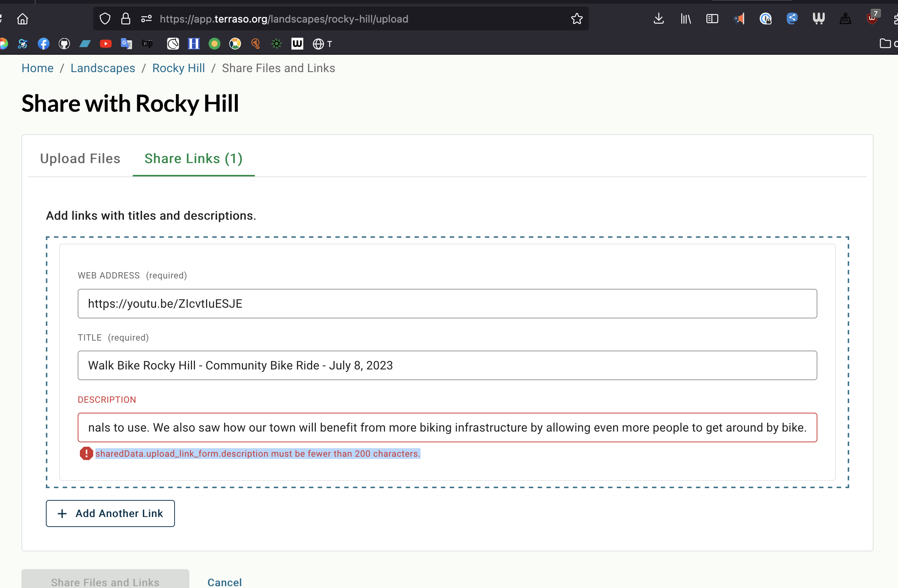Open the Facebook bookmark
This screenshot has width=898, height=588.
click(44, 44)
